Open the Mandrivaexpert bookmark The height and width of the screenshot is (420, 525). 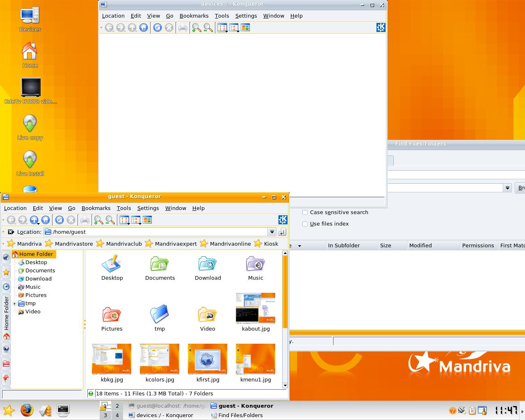coord(171,244)
